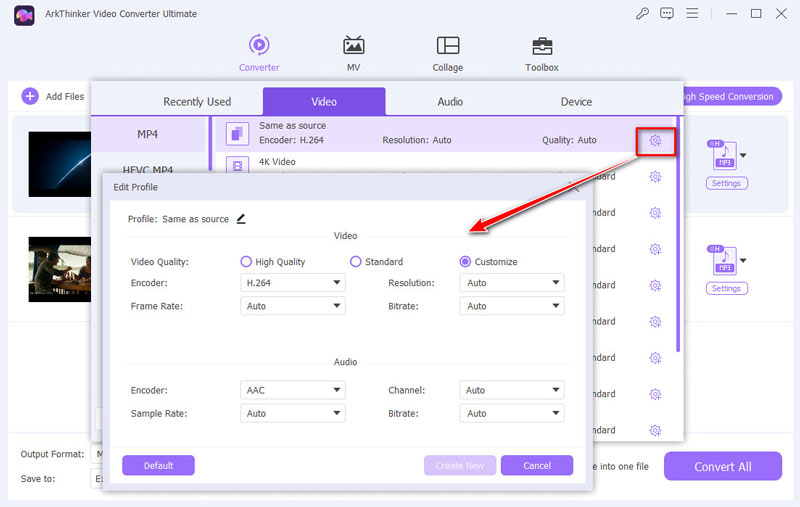
Task: Open the Converter module
Action: tap(259, 53)
